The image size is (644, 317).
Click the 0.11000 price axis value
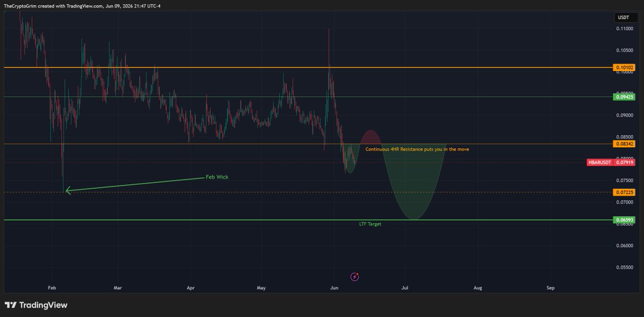click(624, 28)
